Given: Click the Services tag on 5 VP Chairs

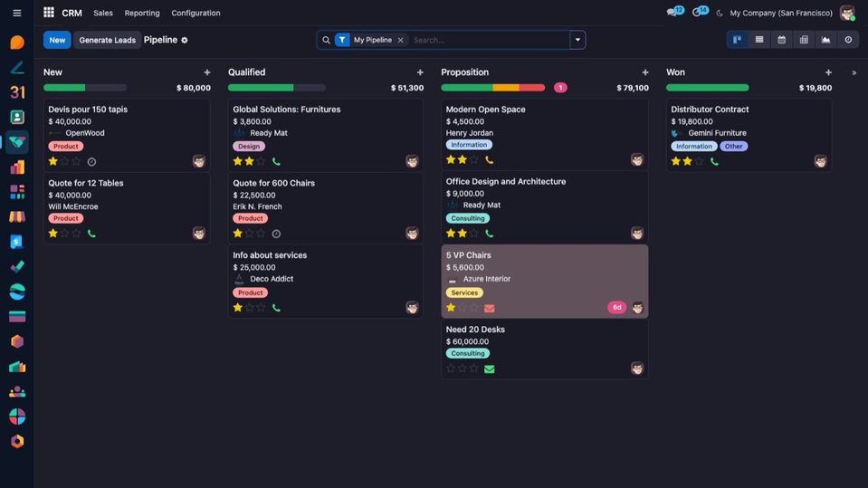Looking at the screenshot, I should [464, 292].
